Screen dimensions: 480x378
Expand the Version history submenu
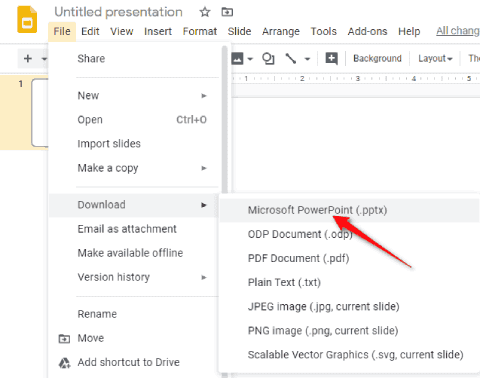(x=133, y=277)
